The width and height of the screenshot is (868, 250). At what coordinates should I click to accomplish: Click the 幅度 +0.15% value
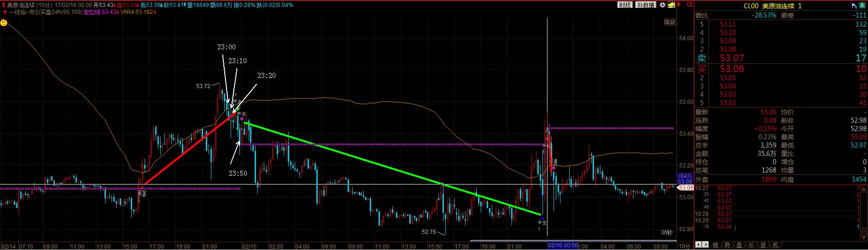[766, 129]
